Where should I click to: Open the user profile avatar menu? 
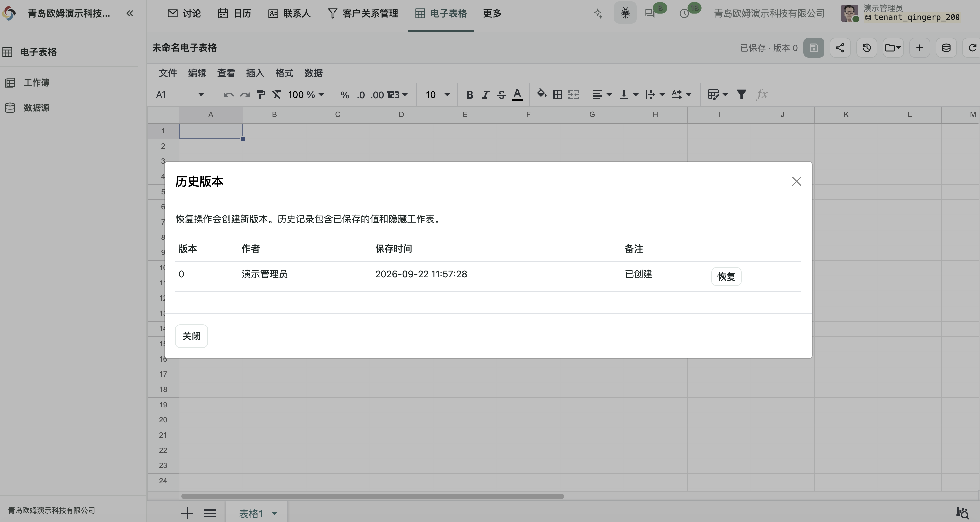(x=849, y=13)
